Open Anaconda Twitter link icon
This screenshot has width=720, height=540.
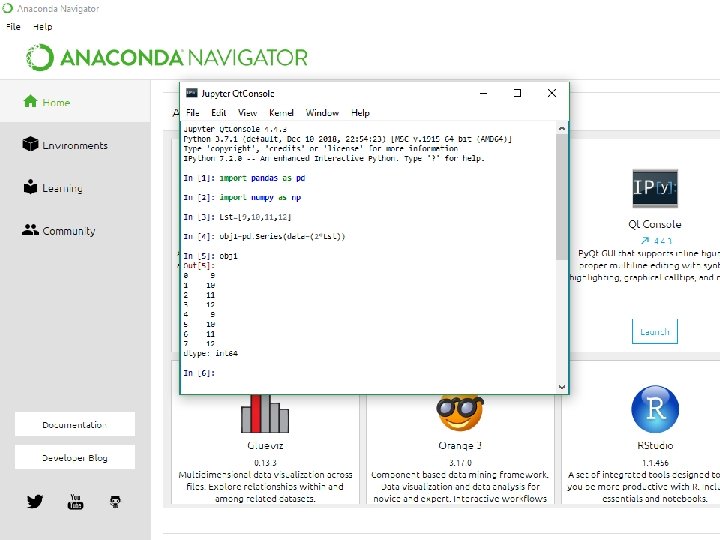point(35,501)
